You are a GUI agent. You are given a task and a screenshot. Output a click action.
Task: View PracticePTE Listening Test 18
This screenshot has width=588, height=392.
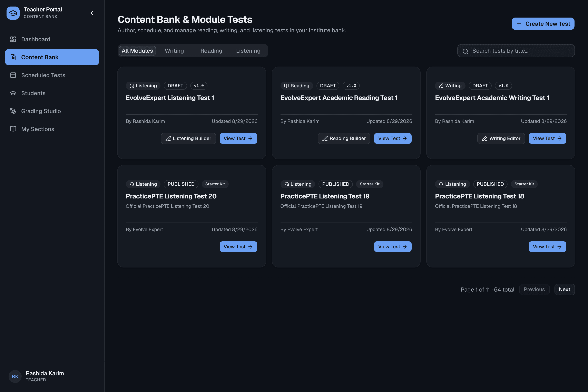click(x=547, y=246)
